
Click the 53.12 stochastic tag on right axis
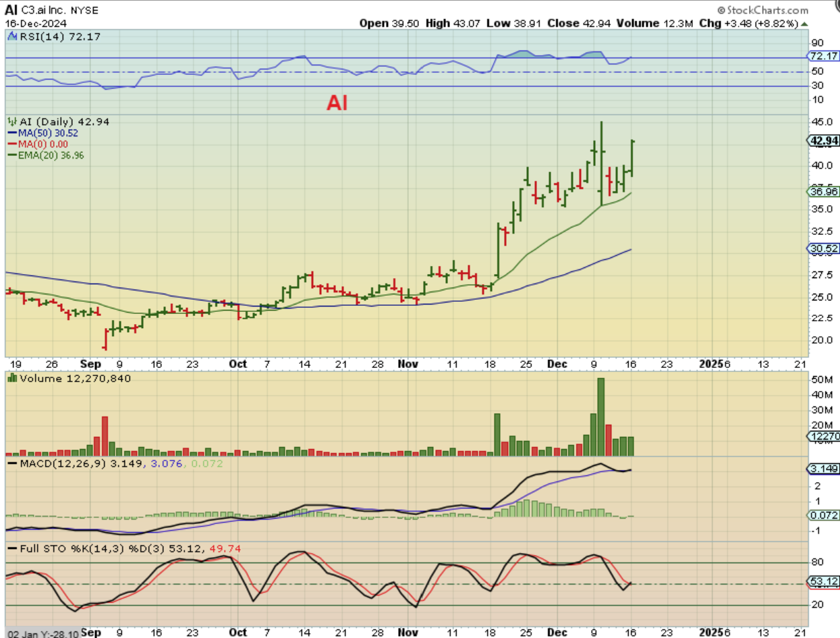823,581
